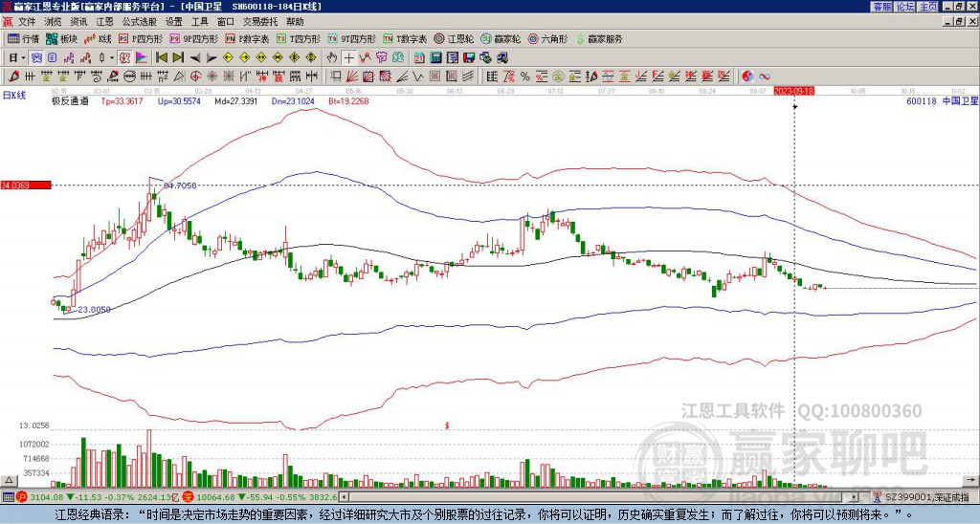Open the 文件 menu
The height and width of the screenshot is (524, 980).
point(27,22)
